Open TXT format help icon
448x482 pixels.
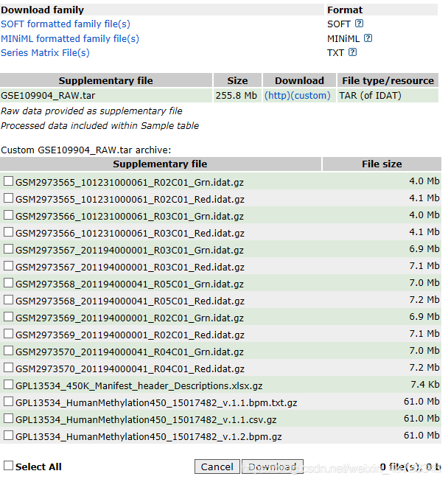[x=352, y=52]
